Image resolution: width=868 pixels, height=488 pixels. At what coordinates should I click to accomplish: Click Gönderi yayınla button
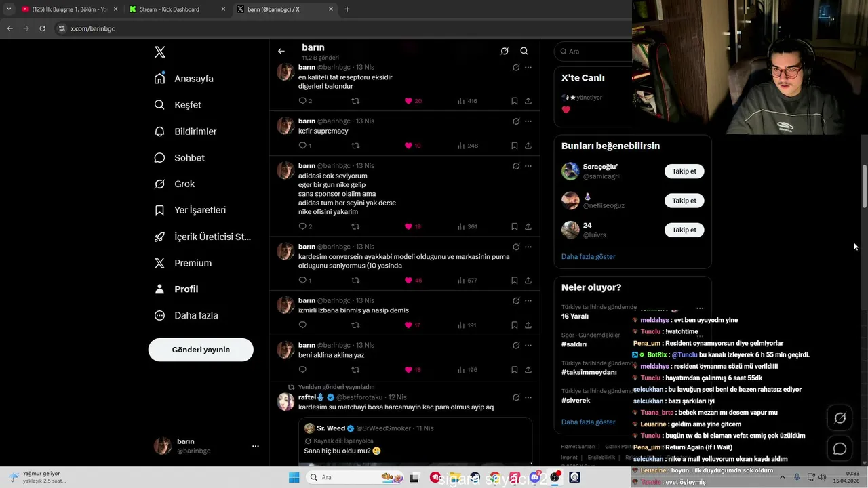point(201,350)
